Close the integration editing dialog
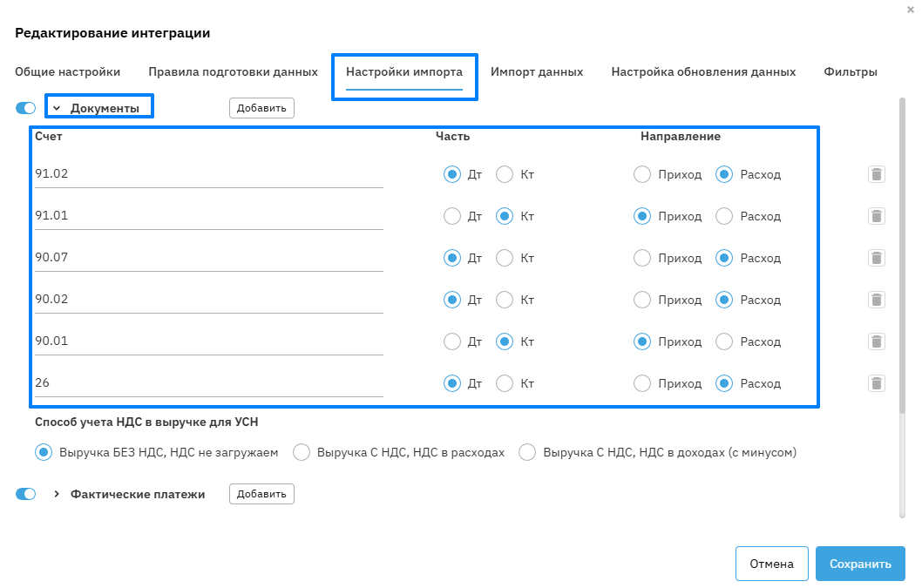The width and height of the screenshot is (922, 588). (911, 9)
